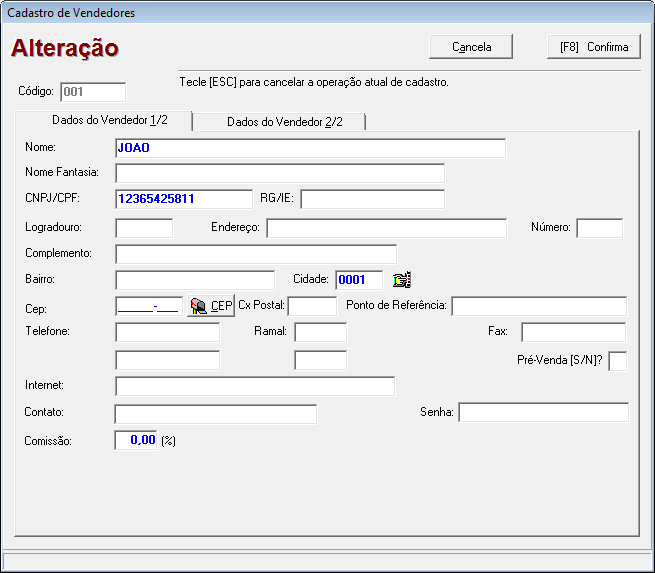Select the Bairro input field
This screenshot has height=573, width=655.
(x=195, y=280)
